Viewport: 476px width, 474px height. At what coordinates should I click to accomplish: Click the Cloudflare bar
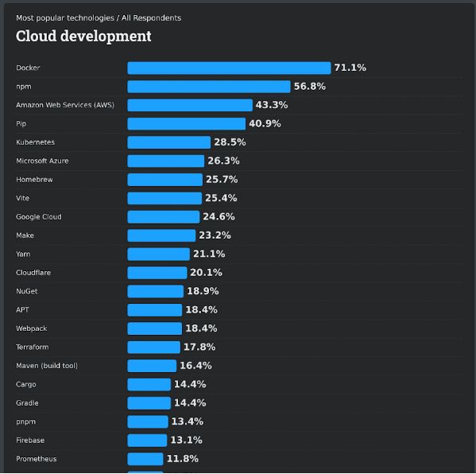(157, 273)
